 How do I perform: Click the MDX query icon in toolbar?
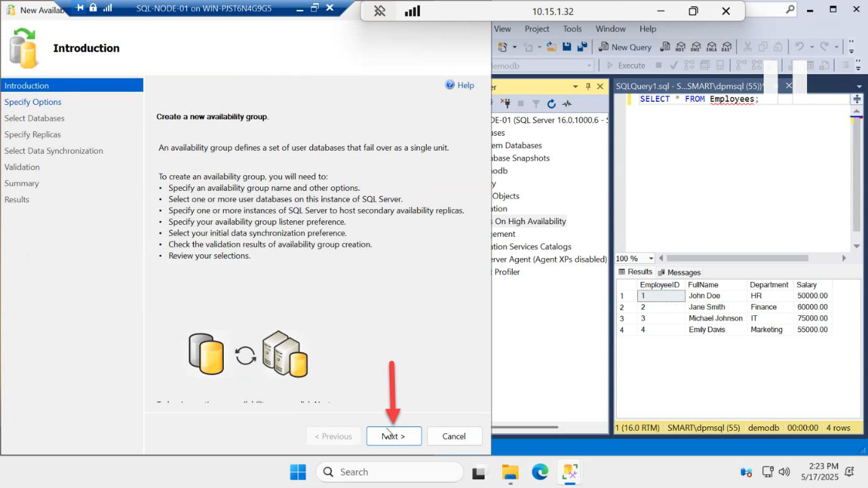681,47
